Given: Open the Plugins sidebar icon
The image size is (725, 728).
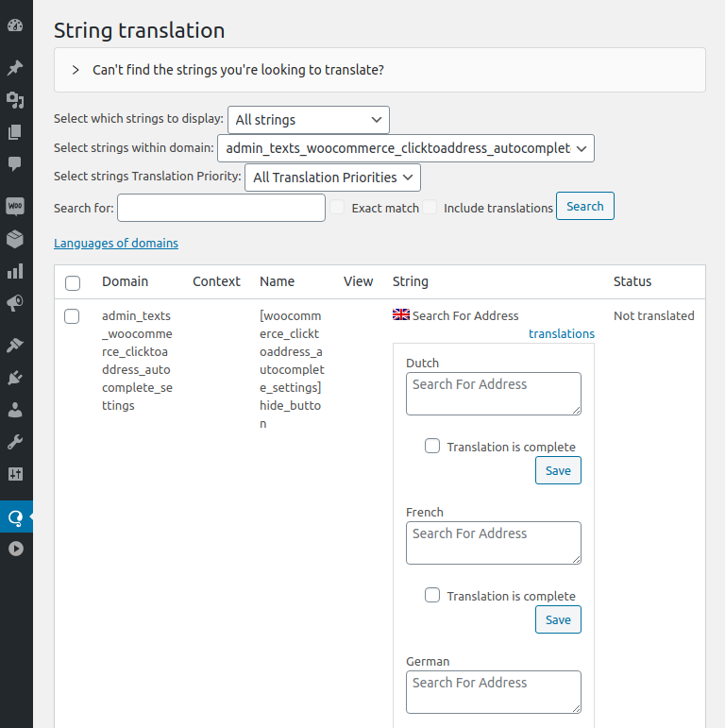Looking at the screenshot, I should [x=15, y=378].
